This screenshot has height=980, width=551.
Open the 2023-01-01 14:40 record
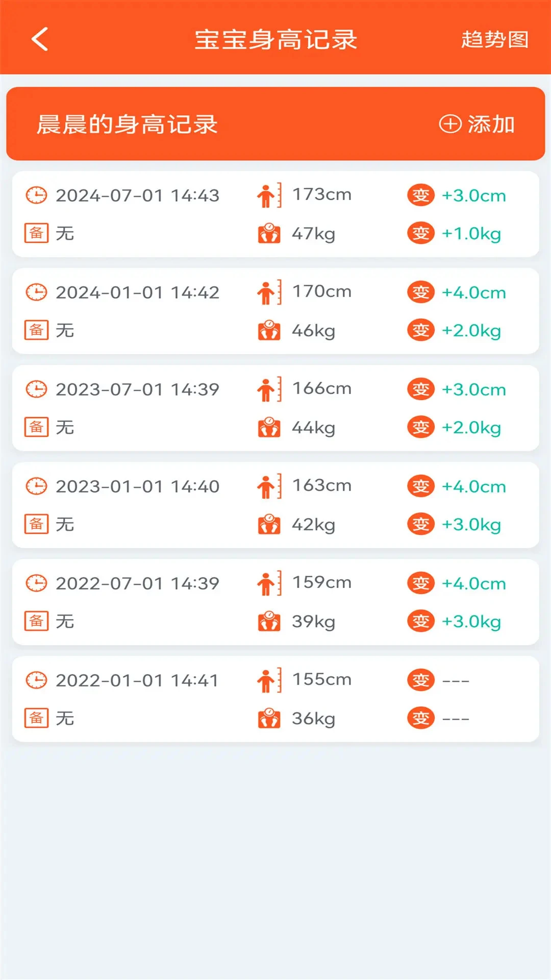click(275, 505)
